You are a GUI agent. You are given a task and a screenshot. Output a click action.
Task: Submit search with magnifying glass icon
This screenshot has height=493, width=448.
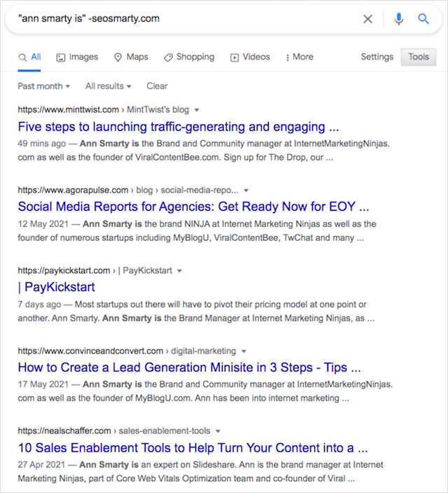pos(423,19)
